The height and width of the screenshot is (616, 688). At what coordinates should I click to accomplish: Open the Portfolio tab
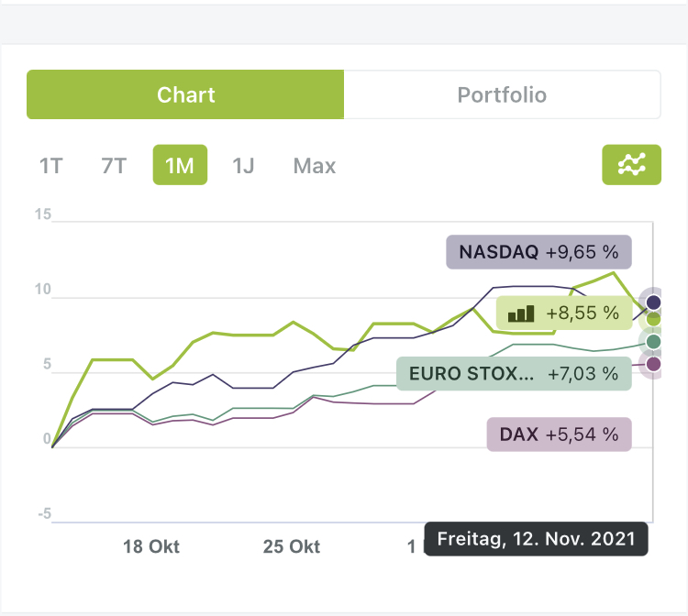(502, 95)
